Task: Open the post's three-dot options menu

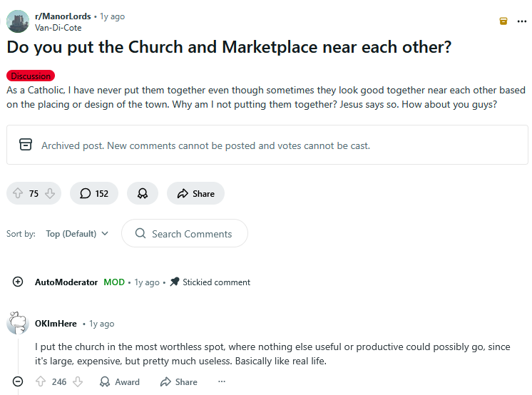Action: [523, 21]
